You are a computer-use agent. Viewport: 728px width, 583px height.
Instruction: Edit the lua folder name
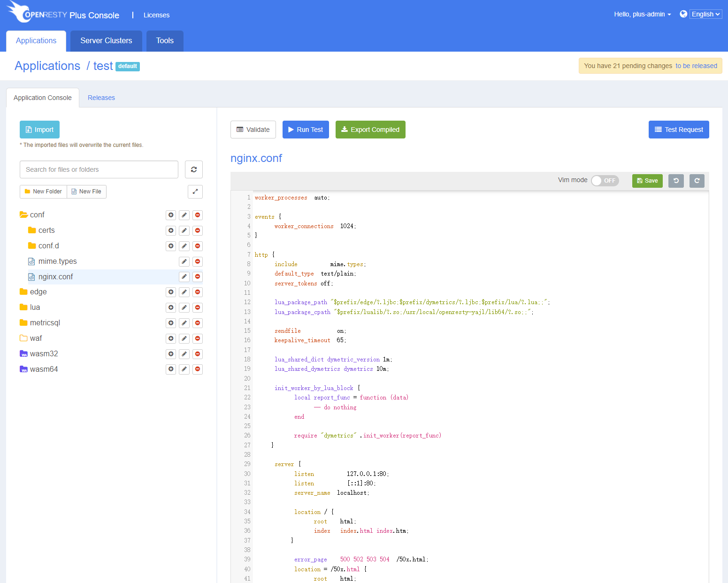[x=184, y=307]
